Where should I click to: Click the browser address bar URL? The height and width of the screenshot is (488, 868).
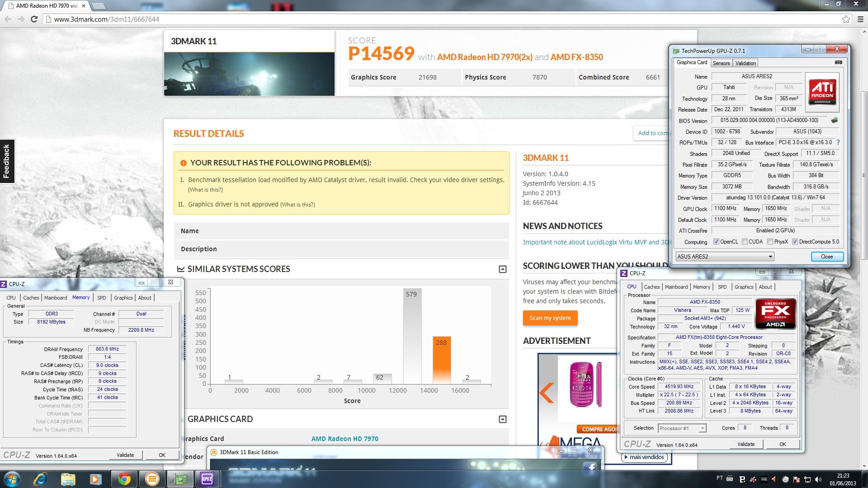106,19
